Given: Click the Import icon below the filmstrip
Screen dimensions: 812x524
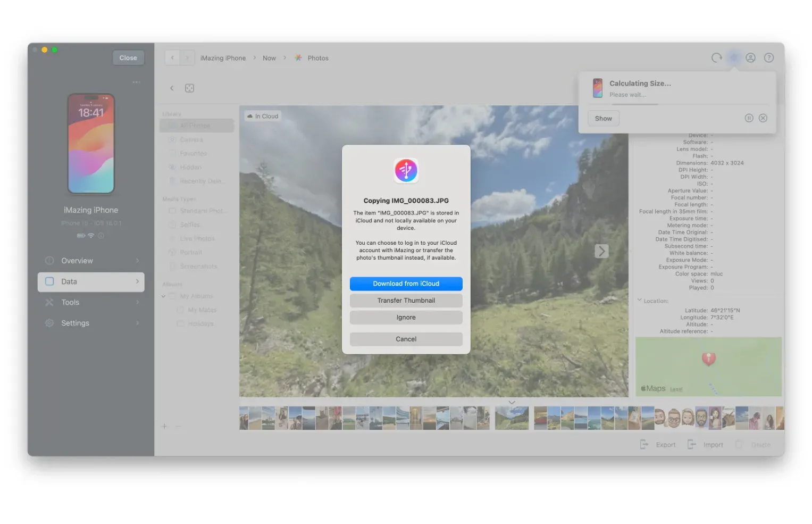Looking at the screenshot, I should click(706, 444).
